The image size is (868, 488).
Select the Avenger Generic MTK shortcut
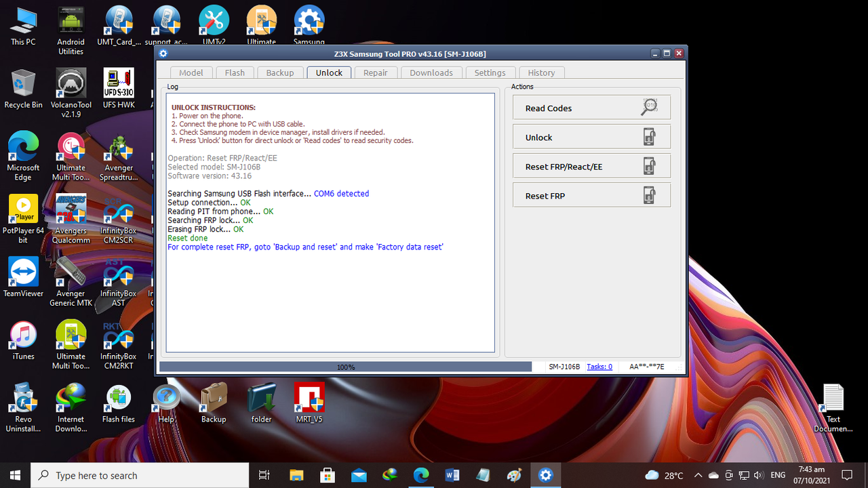tap(71, 283)
